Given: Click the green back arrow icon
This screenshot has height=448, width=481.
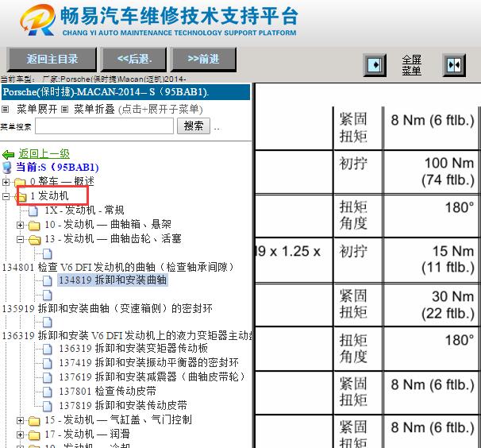Looking at the screenshot, I should 8,154.
